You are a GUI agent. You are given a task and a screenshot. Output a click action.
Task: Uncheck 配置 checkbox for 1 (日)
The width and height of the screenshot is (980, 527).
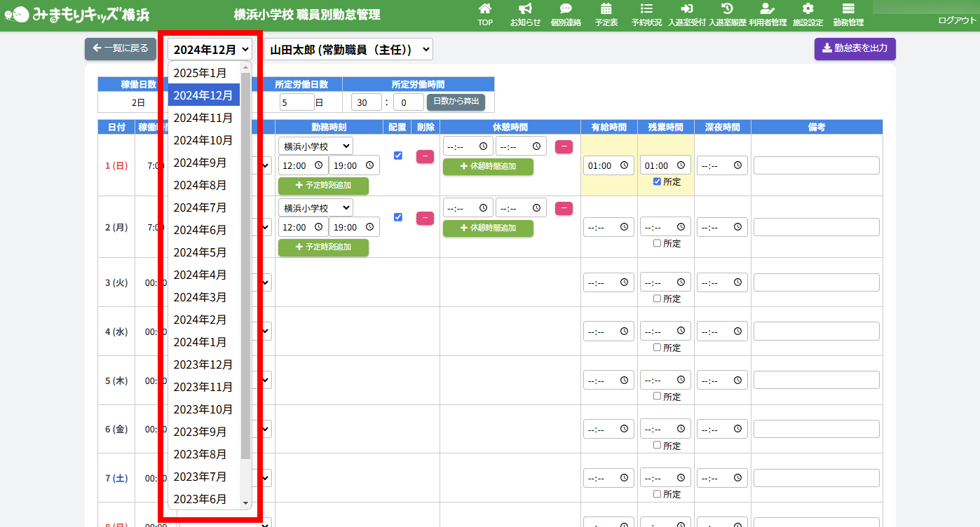398,156
